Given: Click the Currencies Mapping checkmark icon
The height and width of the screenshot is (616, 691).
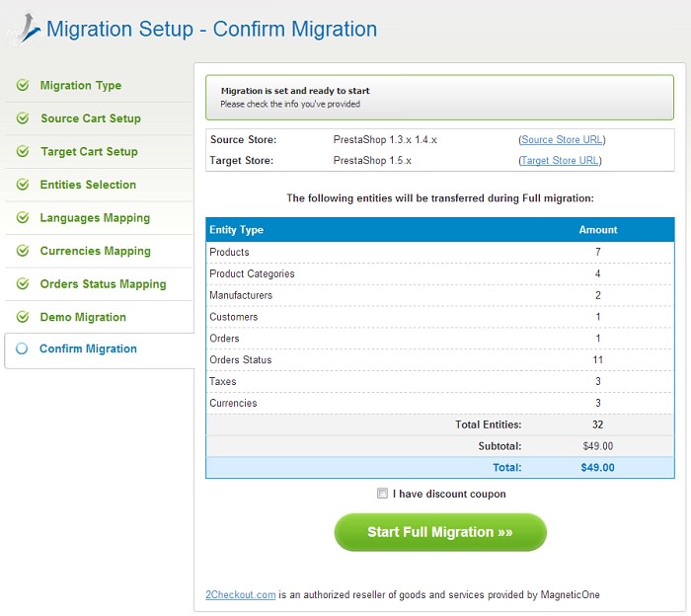Looking at the screenshot, I should pyautogui.click(x=23, y=251).
